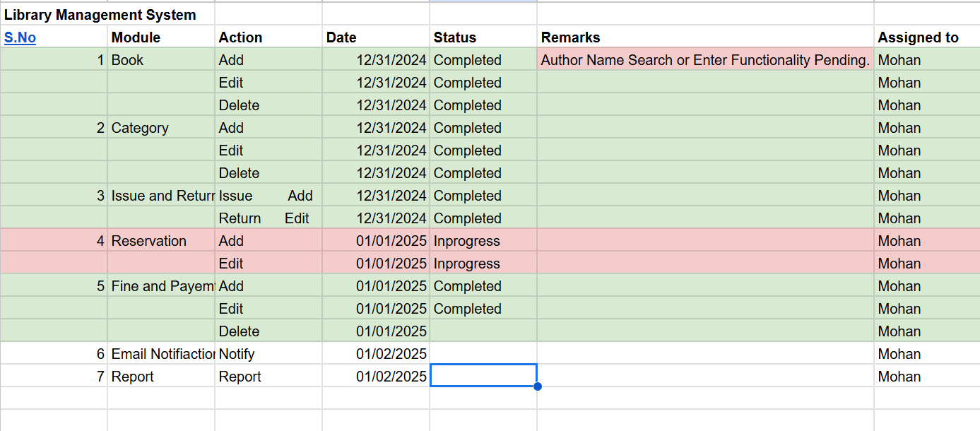Click the Email Notification module cell
The height and width of the screenshot is (431, 980).
(x=163, y=354)
